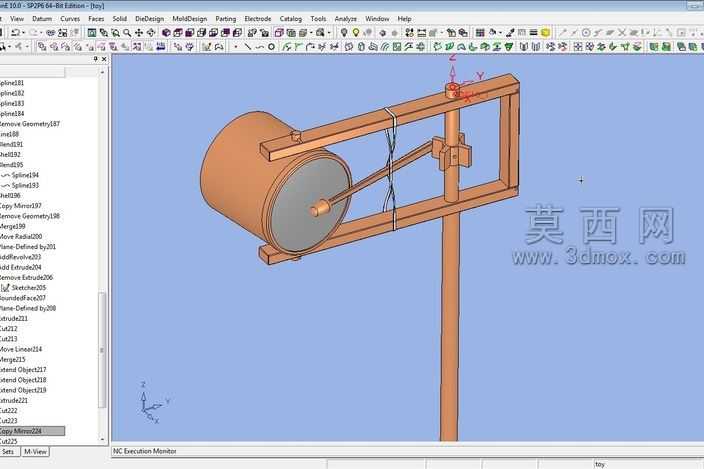Click the Undo arrow icon
Image resolution: width=704 pixels, height=469 pixels.
[15, 33]
